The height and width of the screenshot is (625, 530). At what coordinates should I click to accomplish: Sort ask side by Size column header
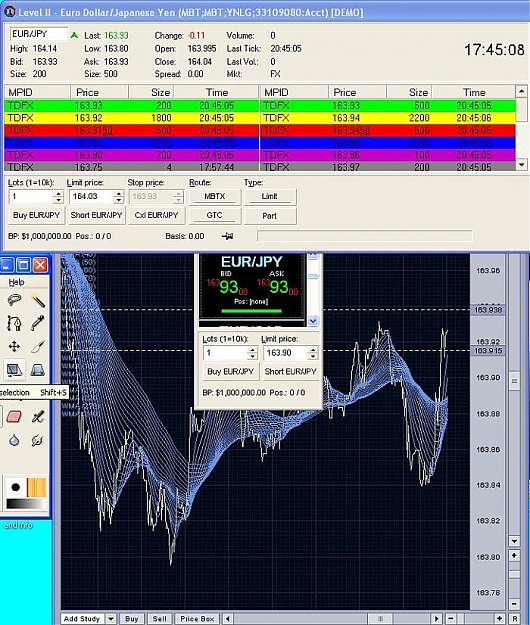(409, 92)
